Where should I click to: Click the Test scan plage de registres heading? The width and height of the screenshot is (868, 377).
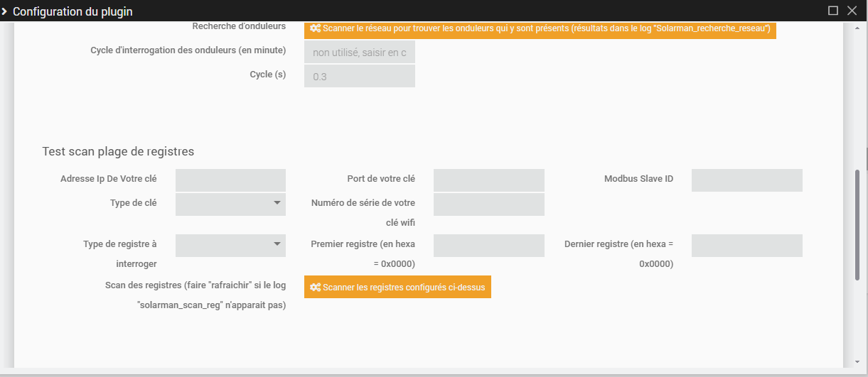click(x=118, y=151)
